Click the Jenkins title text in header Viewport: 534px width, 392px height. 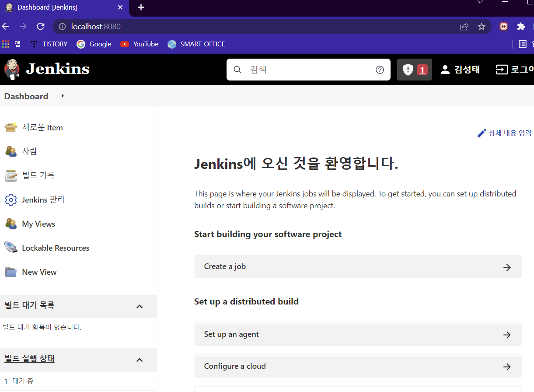tap(58, 69)
